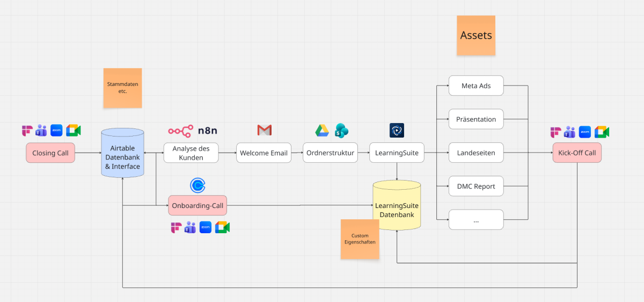
Task: Click the Stammdaten etc. sticky note
Action: (122, 88)
